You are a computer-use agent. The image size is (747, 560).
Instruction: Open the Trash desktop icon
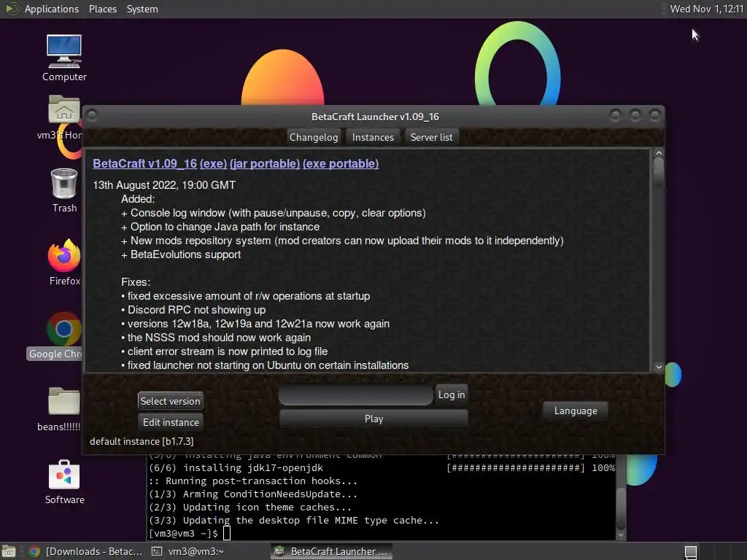tap(64, 190)
